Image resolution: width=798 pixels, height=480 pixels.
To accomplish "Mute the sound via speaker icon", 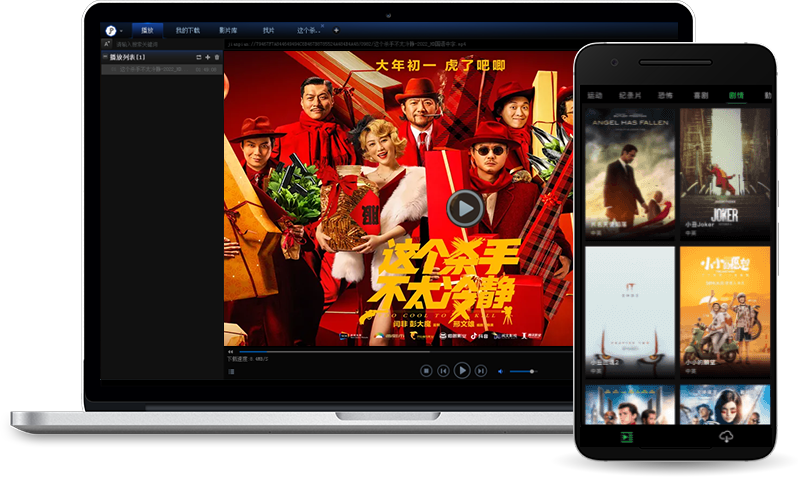I will pyautogui.click(x=500, y=372).
